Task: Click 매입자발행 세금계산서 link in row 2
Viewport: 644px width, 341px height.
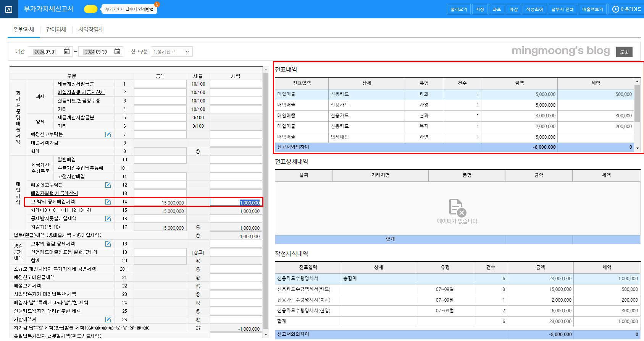Action: coord(81,93)
